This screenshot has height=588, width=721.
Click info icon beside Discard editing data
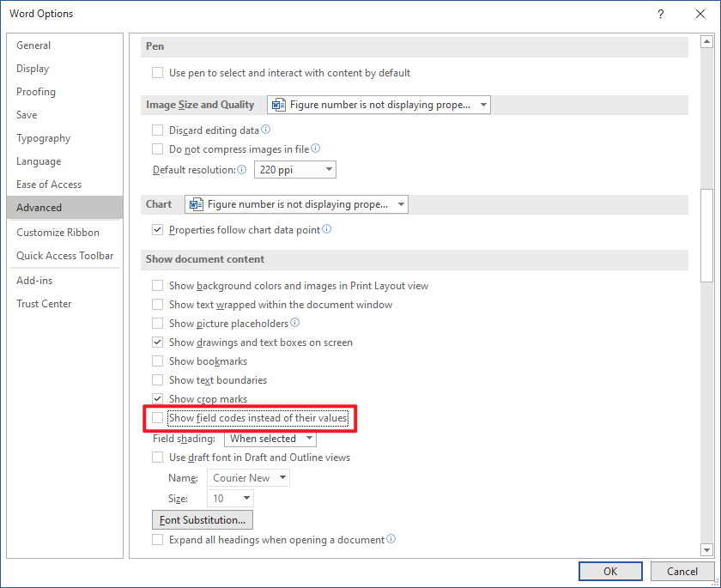(266, 130)
